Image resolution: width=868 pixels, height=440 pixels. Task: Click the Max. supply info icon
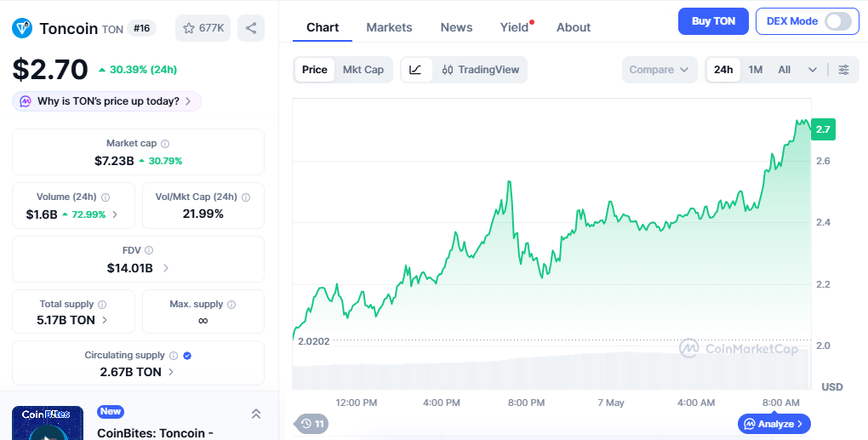click(231, 305)
